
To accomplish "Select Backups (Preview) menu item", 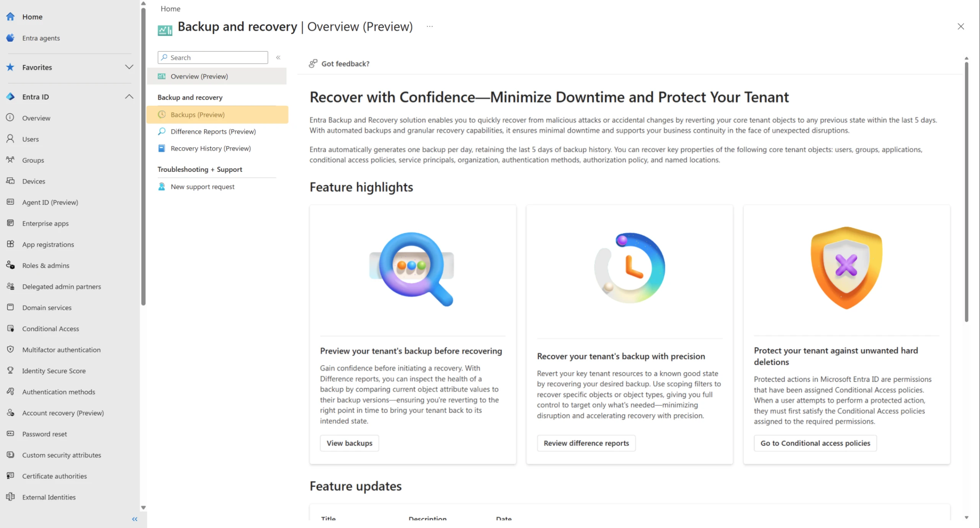I will click(x=217, y=114).
